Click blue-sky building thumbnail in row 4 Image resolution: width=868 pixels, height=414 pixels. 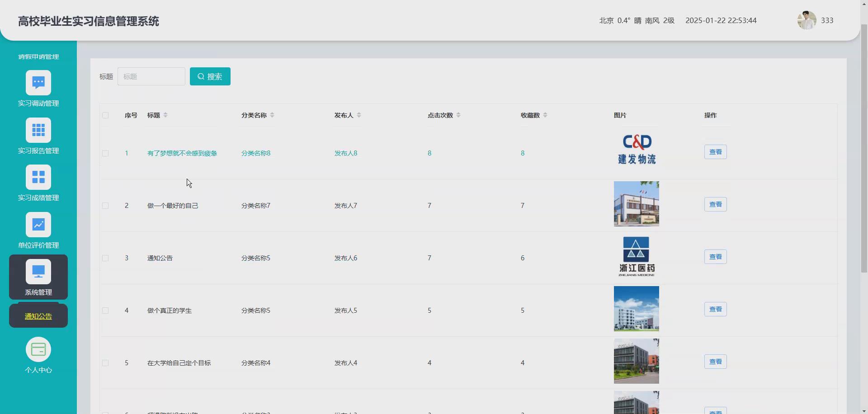click(637, 309)
